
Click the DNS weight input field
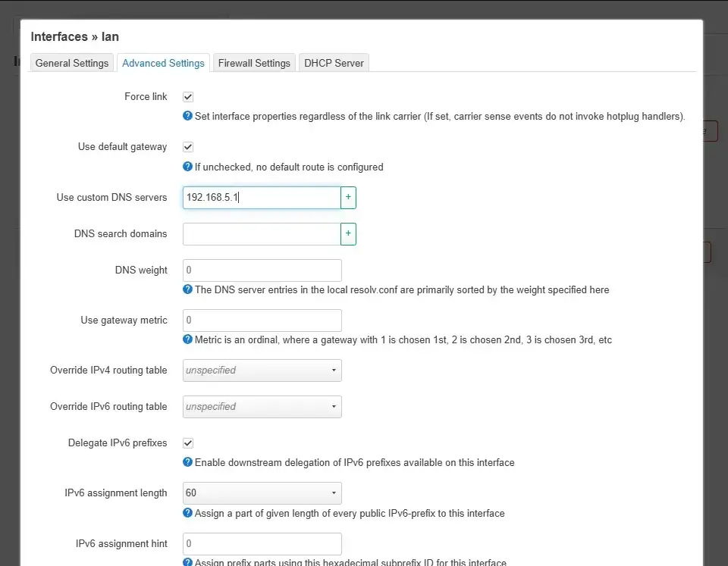pos(262,270)
